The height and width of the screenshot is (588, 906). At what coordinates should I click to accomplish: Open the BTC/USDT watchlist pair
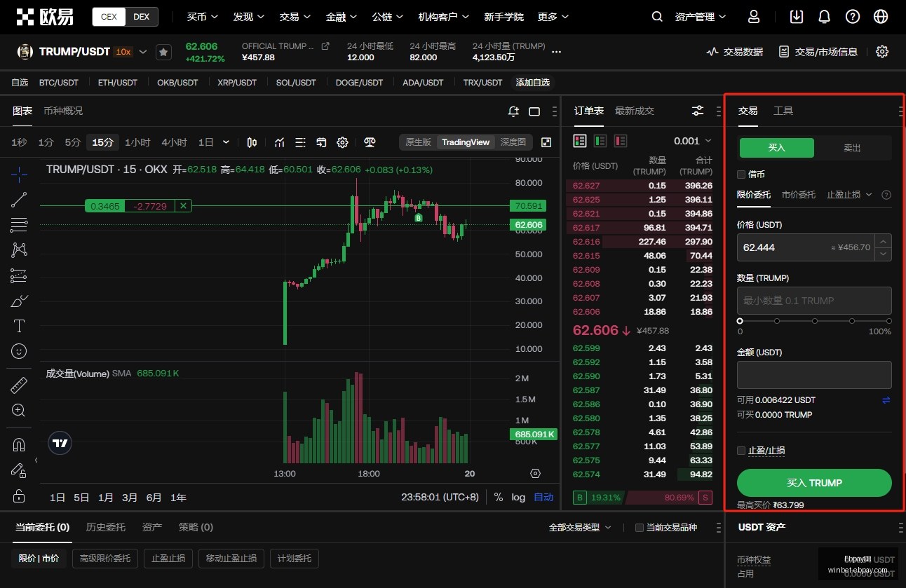(59, 83)
